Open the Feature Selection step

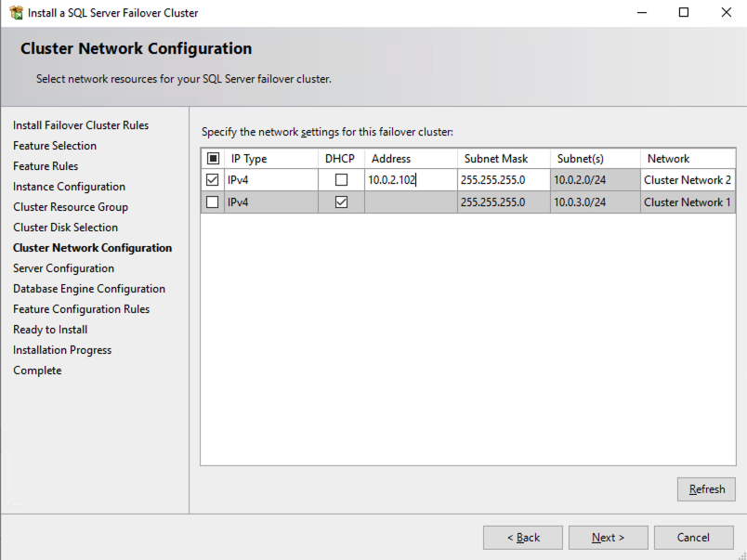pos(55,146)
